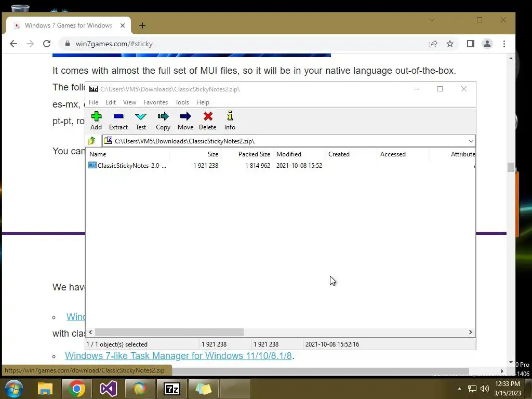Click the 7-Zip horizontal scrollbar thumb
Image resolution: width=532 pixels, height=399 pixels.
169,332
